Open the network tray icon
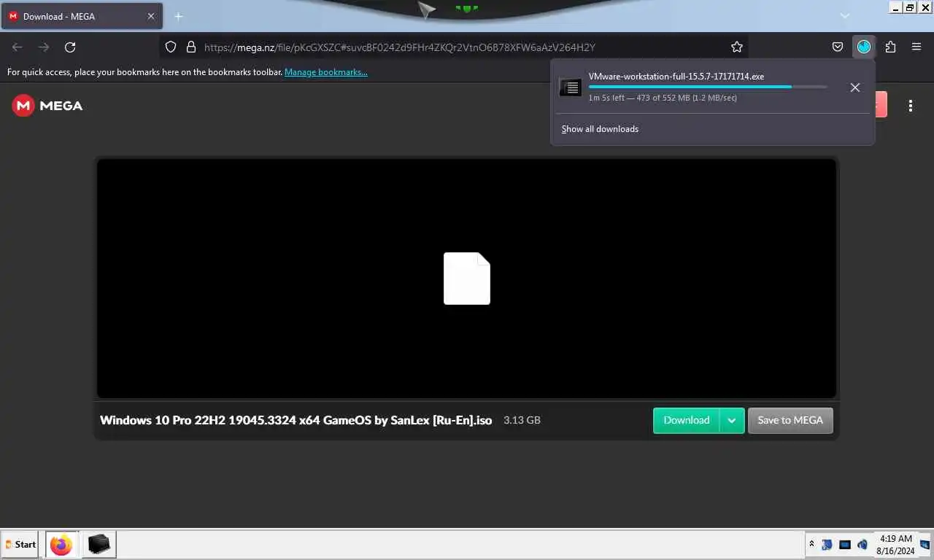Viewport: 934px width, 560px height. tap(827, 545)
